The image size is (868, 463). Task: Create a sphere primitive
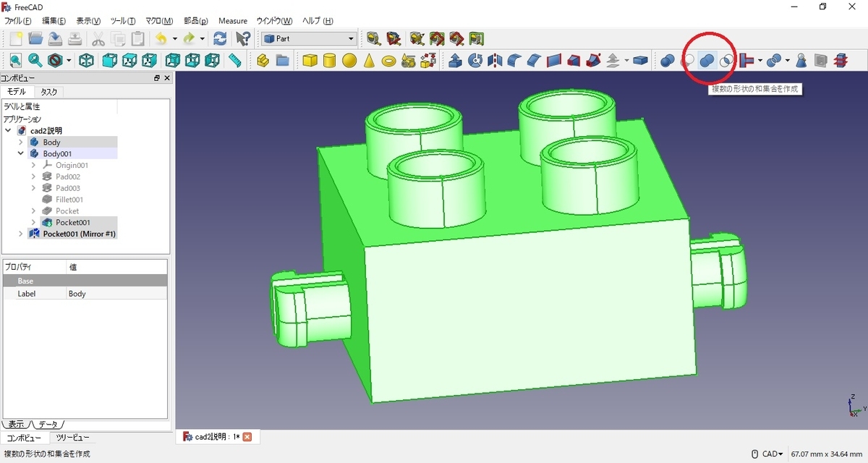coord(349,61)
